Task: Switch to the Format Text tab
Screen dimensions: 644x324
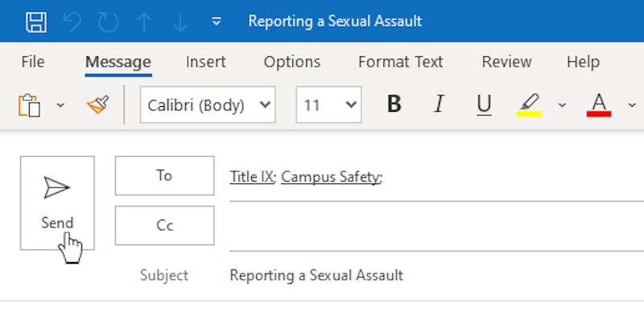Action: tap(400, 62)
